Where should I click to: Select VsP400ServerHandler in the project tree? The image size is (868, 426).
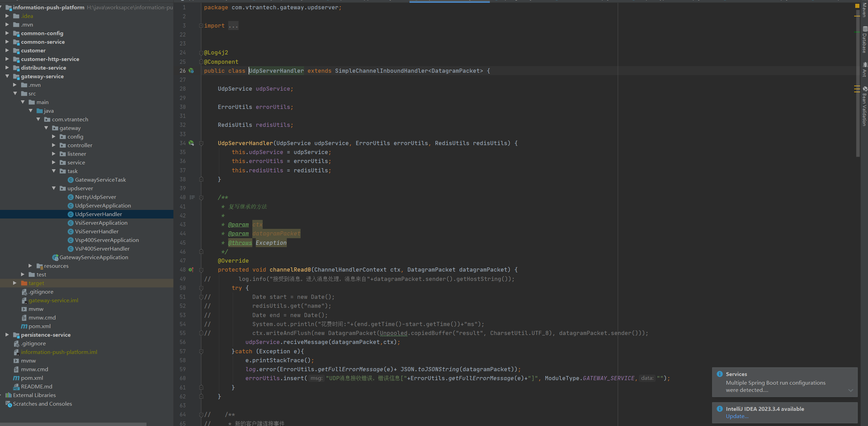(x=102, y=249)
